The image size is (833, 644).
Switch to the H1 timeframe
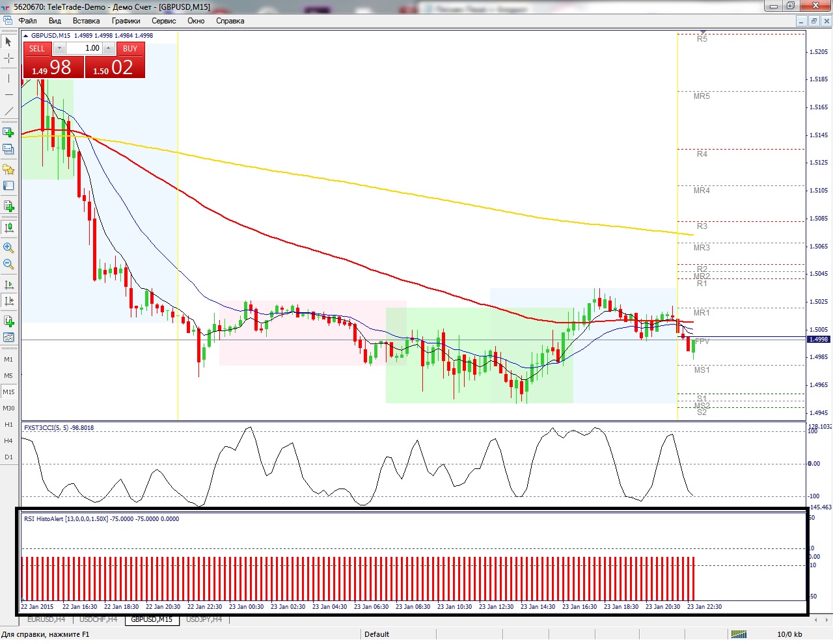point(8,424)
